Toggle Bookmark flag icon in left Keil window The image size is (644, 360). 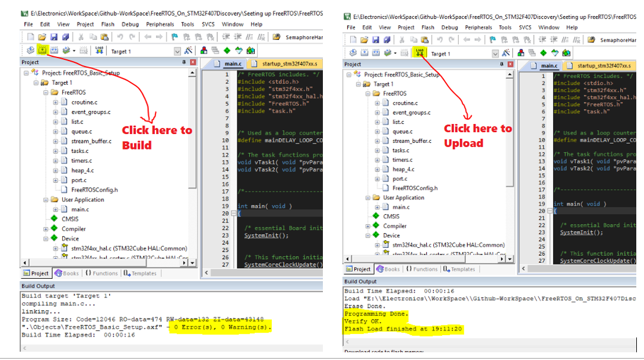[x=175, y=37]
